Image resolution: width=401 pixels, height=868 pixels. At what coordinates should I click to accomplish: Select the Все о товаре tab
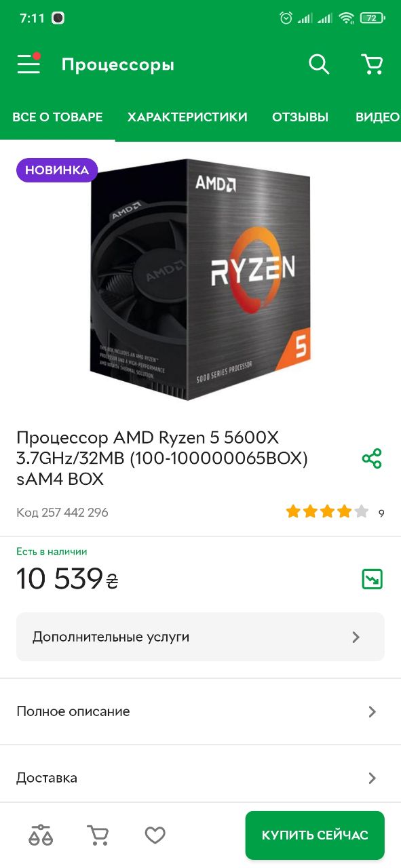(58, 117)
